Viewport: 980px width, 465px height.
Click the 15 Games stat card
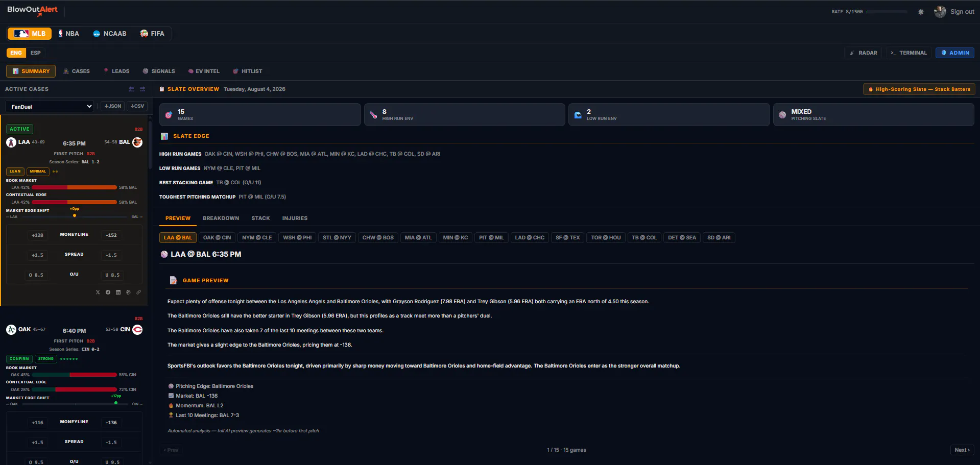point(260,115)
